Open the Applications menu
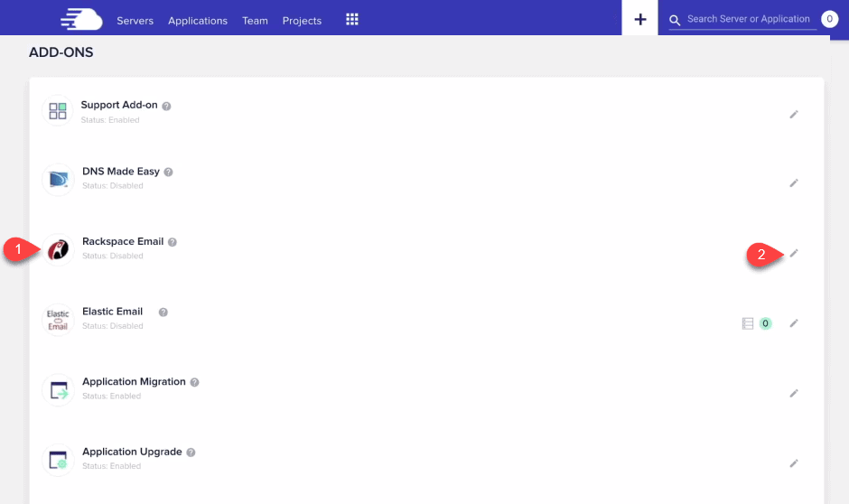This screenshot has width=849, height=504. point(198,21)
